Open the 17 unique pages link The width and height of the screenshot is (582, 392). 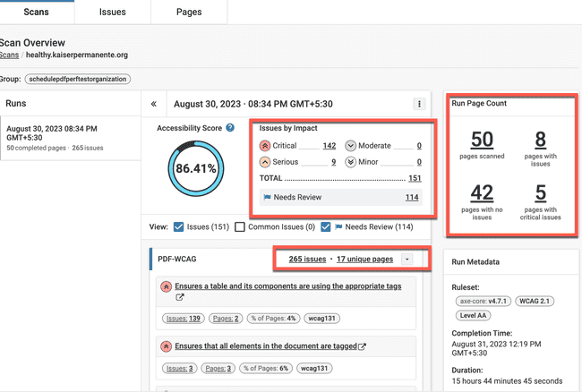point(364,259)
